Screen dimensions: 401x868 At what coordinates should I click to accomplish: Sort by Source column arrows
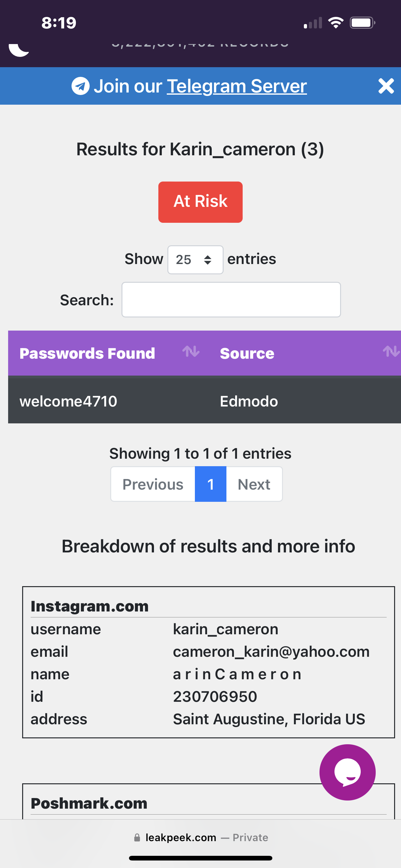[391, 352]
